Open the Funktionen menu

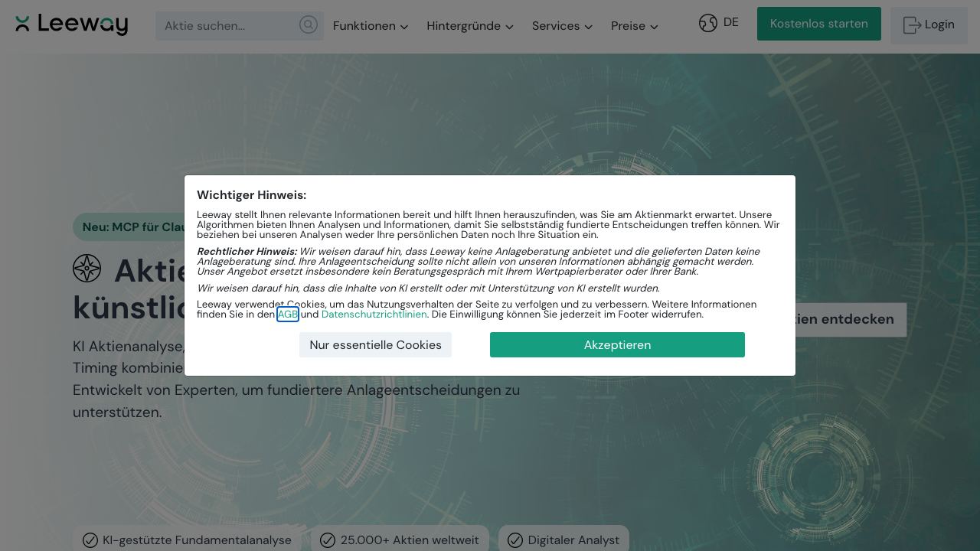[x=371, y=26]
